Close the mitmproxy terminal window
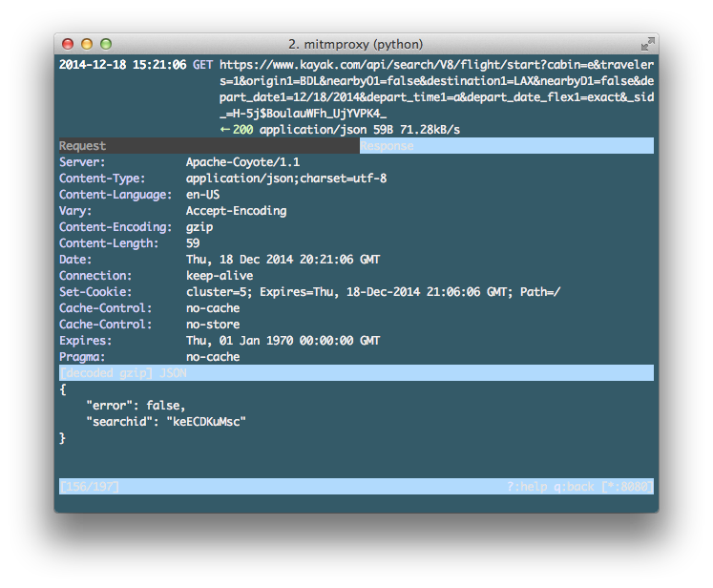This screenshot has width=713, height=588. click(68, 44)
